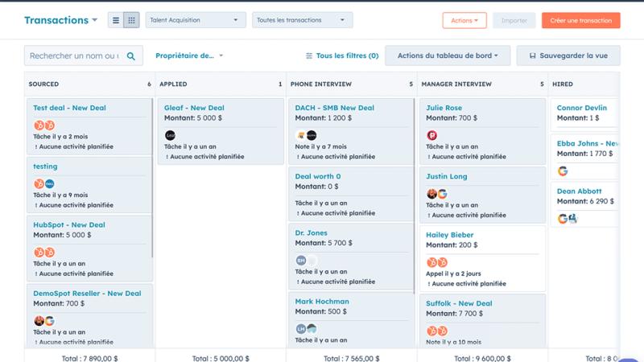The height and width of the screenshot is (362, 644).
Task: Click the Total : 7 890,00 $ text
Action: (x=90, y=358)
